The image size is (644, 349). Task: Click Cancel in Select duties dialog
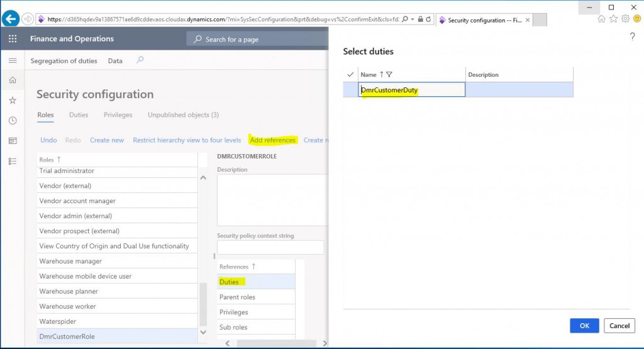coord(619,326)
